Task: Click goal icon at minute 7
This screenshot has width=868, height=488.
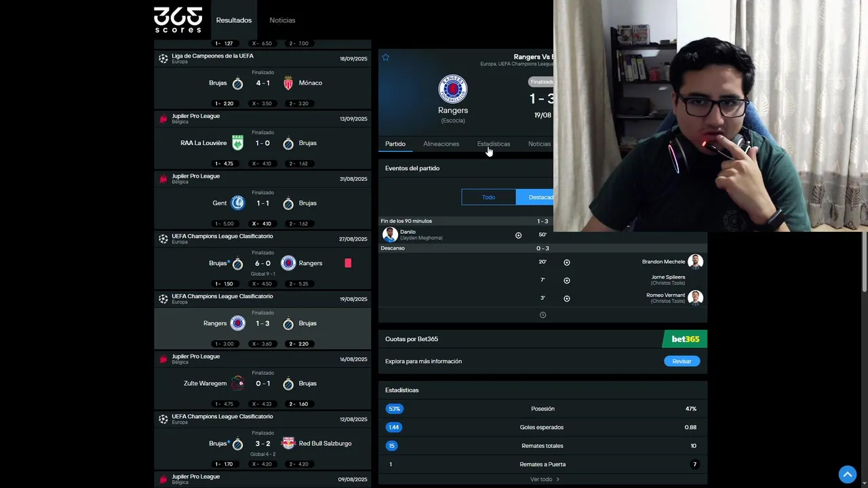Action: pyautogui.click(x=567, y=281)
